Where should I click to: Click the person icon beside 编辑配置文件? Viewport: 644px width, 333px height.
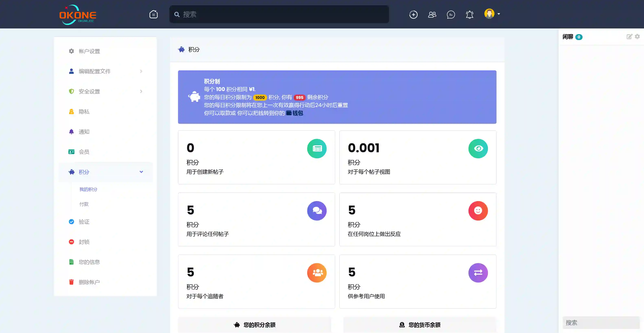(x=72, y=71)
